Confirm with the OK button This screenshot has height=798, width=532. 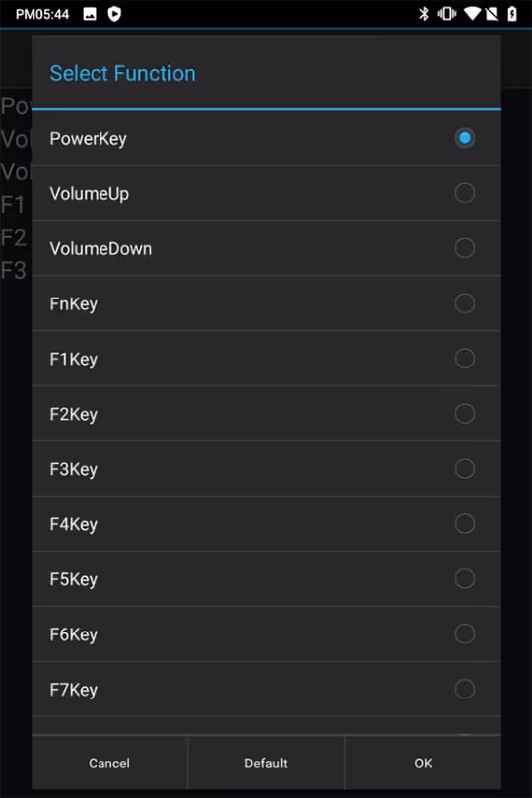(x=423, y=763)
